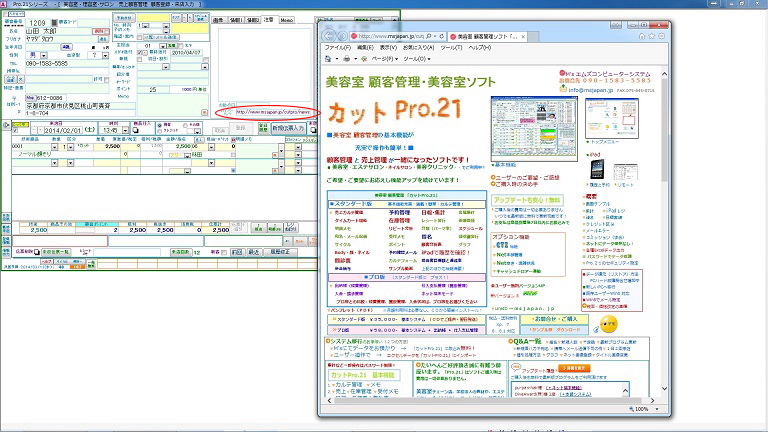Go back in the Internet Explorer window
The width and height of the screenshot is (768, 432).
coord(329,36)
